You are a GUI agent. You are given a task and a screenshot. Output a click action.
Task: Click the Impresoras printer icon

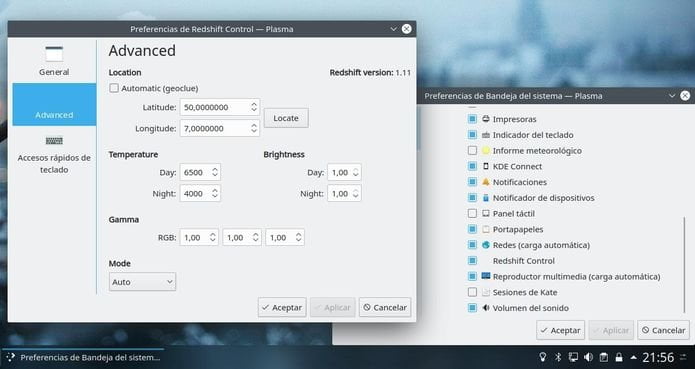486,119
